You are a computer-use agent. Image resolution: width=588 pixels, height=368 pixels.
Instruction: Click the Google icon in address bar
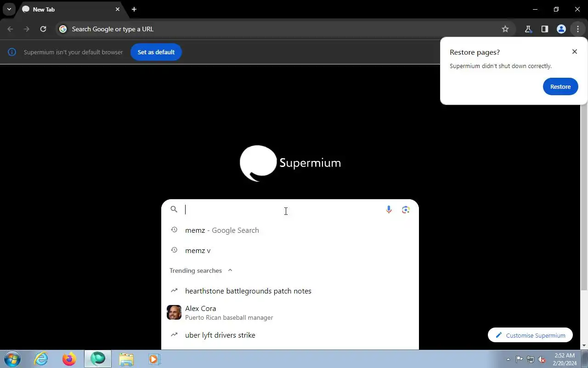pyautogui.click(x=63, y=29)
